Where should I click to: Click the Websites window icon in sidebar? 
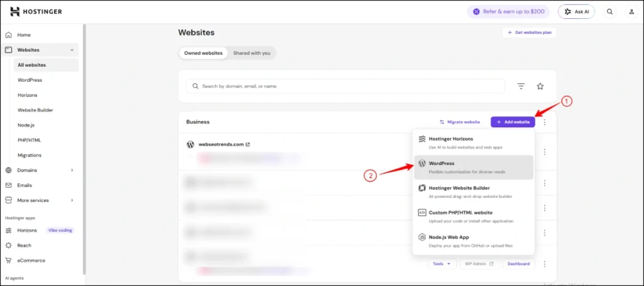[x=9, y=50]
